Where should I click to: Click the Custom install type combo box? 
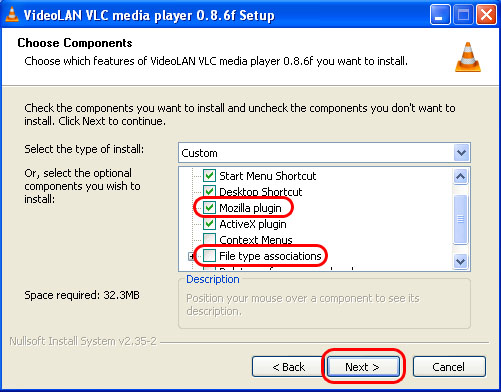click(x=324, y=153)
